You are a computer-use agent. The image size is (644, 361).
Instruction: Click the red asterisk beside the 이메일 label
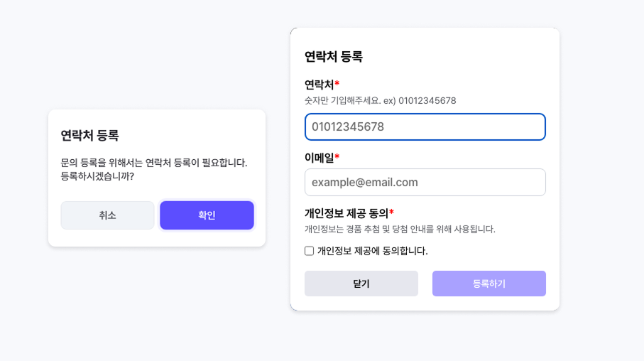(x=337, y=157)
